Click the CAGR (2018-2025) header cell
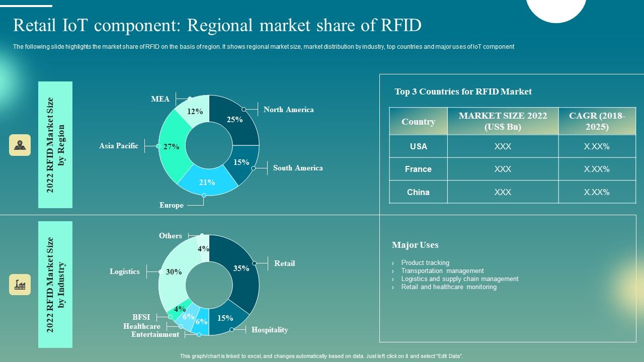Viewport: 644px width, 362px height. coord(597,121)
